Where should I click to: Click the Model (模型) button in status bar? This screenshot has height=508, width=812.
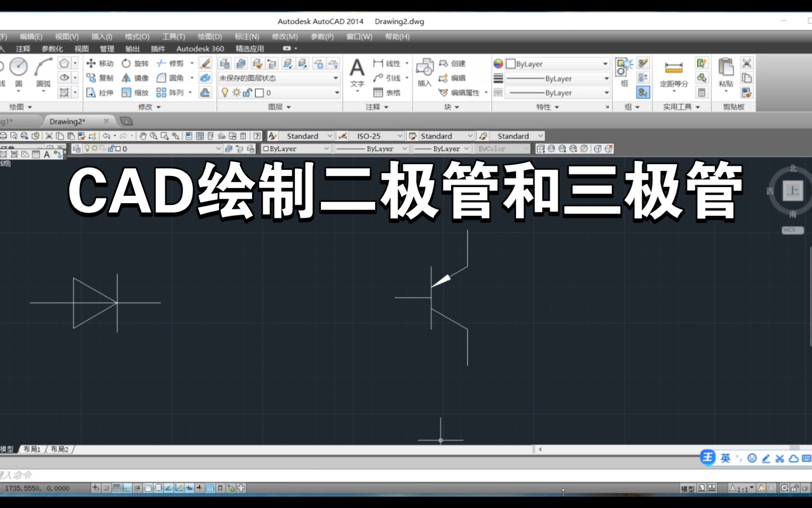point(688,489)
